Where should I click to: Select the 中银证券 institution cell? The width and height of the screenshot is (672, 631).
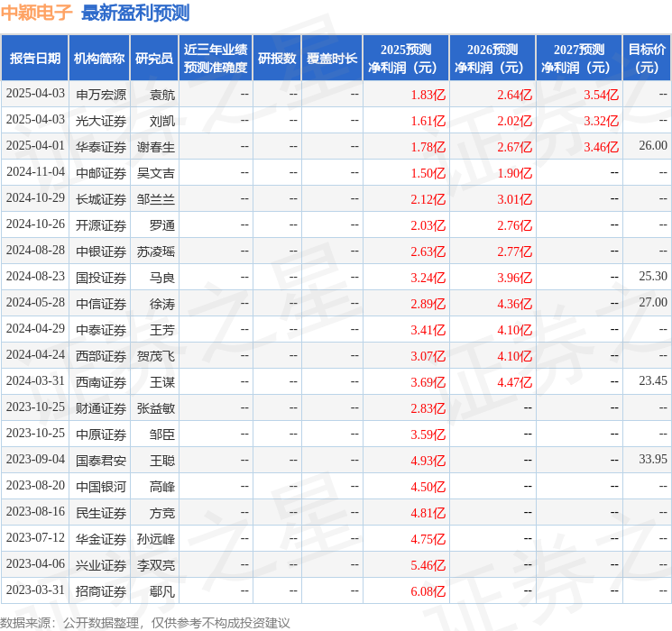101,251
